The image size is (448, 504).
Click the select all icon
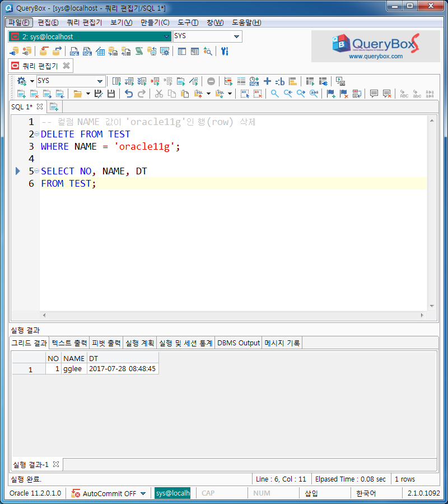(245, 94)
